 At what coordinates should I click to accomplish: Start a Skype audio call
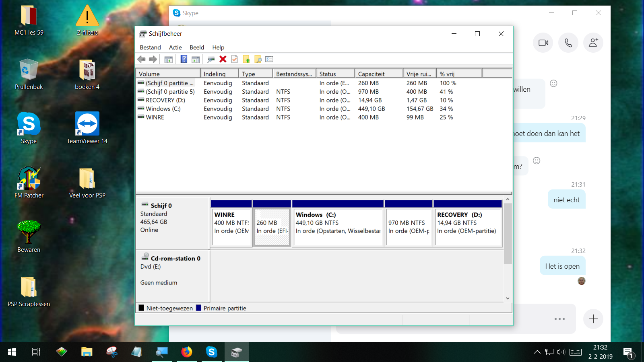568,43
